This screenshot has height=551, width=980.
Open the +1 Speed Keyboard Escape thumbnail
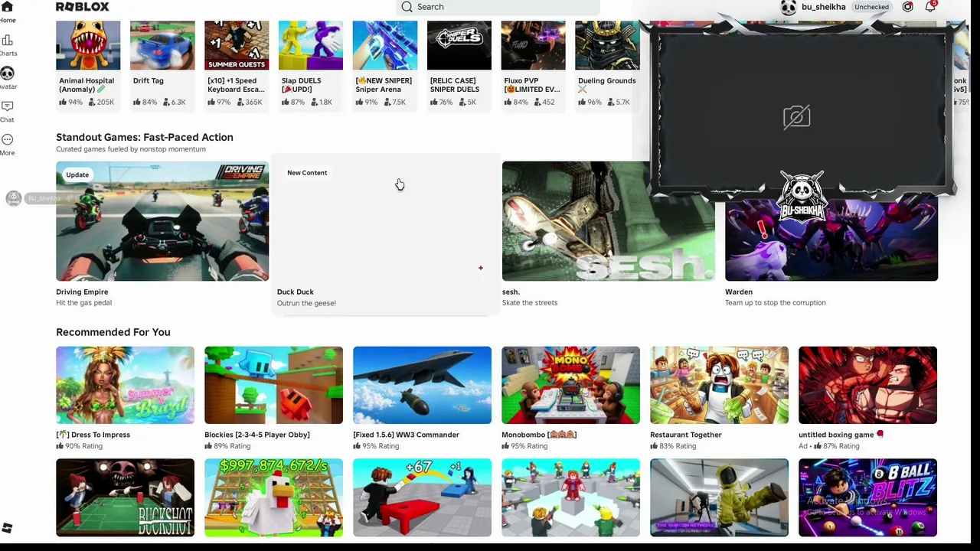[x=237, y=46]
